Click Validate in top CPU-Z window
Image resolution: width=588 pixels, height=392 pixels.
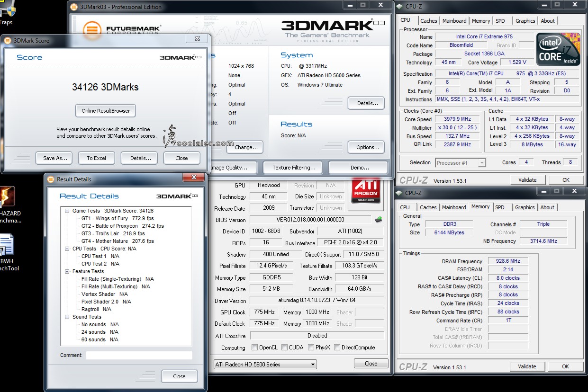click(x=527, y=180)
